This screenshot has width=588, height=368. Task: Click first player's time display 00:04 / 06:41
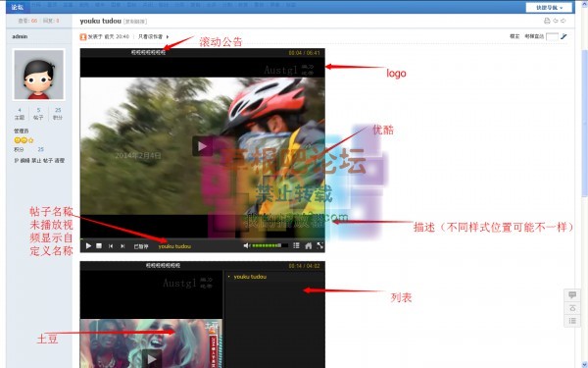(304, 53)
